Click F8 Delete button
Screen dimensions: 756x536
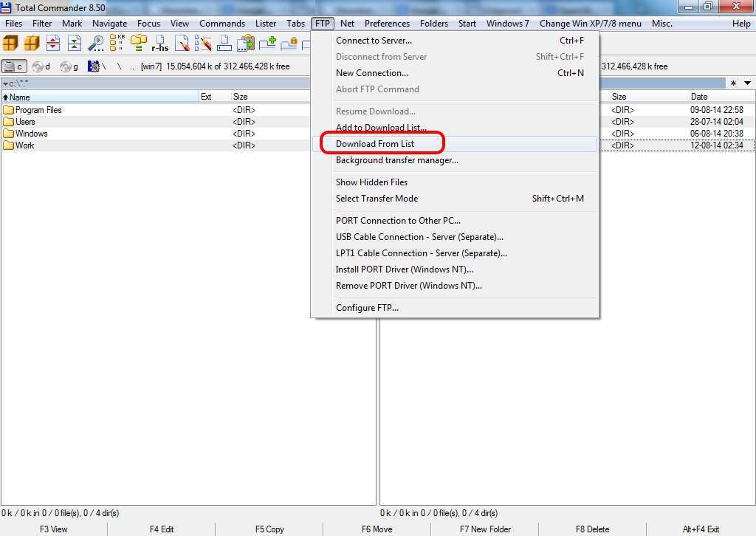tap(593, 529)
